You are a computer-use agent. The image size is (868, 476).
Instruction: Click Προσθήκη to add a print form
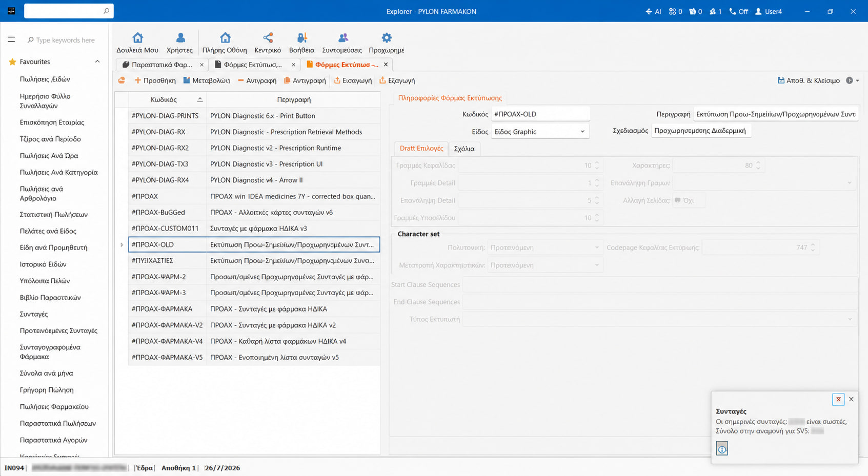155,80
